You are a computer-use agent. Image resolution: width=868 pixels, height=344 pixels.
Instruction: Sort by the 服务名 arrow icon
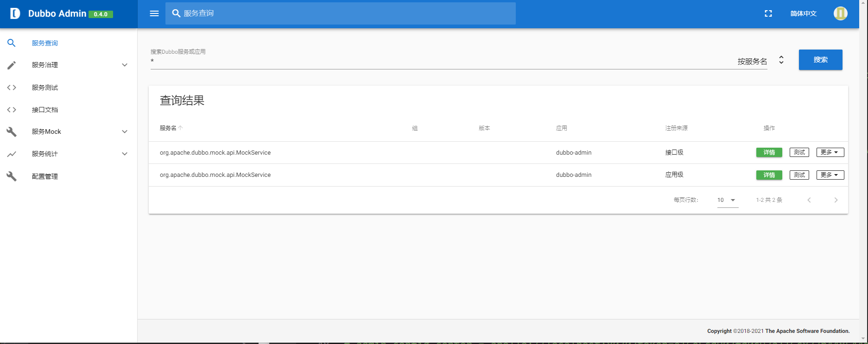coord(180,128)
